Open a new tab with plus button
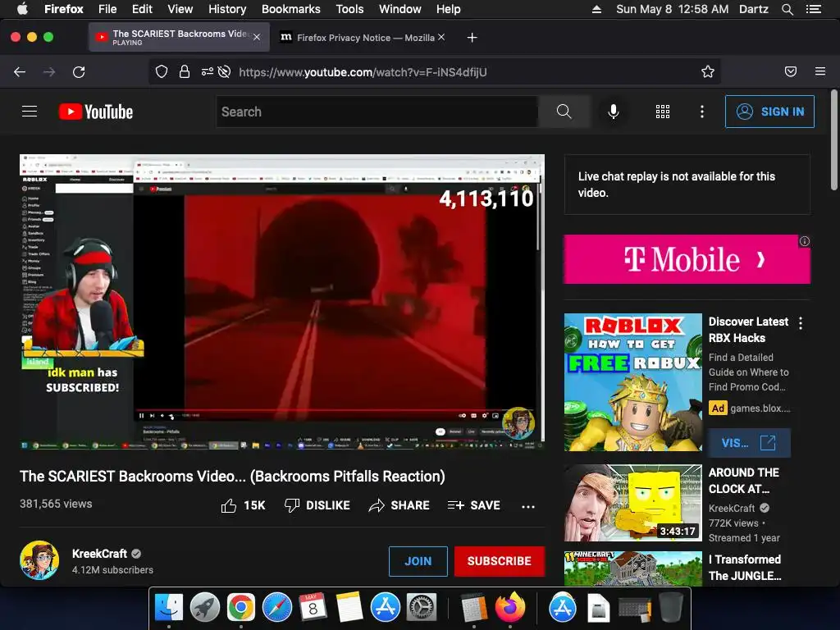840x630 pixels. [472, 38]
